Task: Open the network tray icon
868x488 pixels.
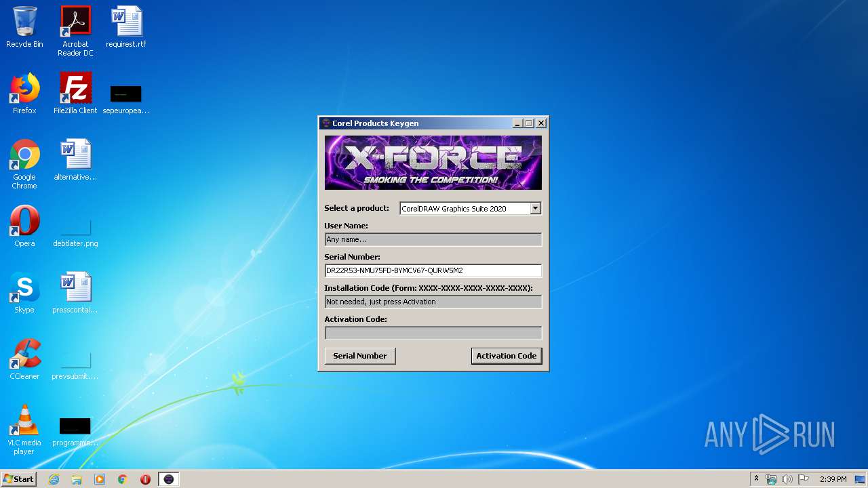Action: (x=771, y=479)
